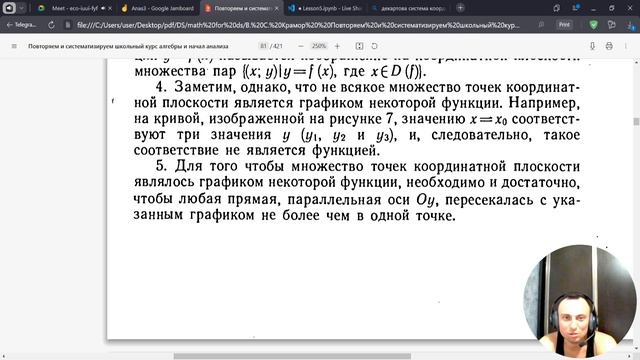Open the account sync icon in title bar
The height and width of the screenshot is (360, 640).
click(575, 8)
